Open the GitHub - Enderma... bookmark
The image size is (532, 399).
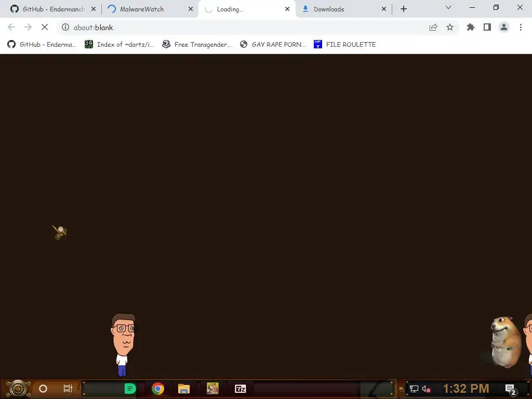point(42,45)
